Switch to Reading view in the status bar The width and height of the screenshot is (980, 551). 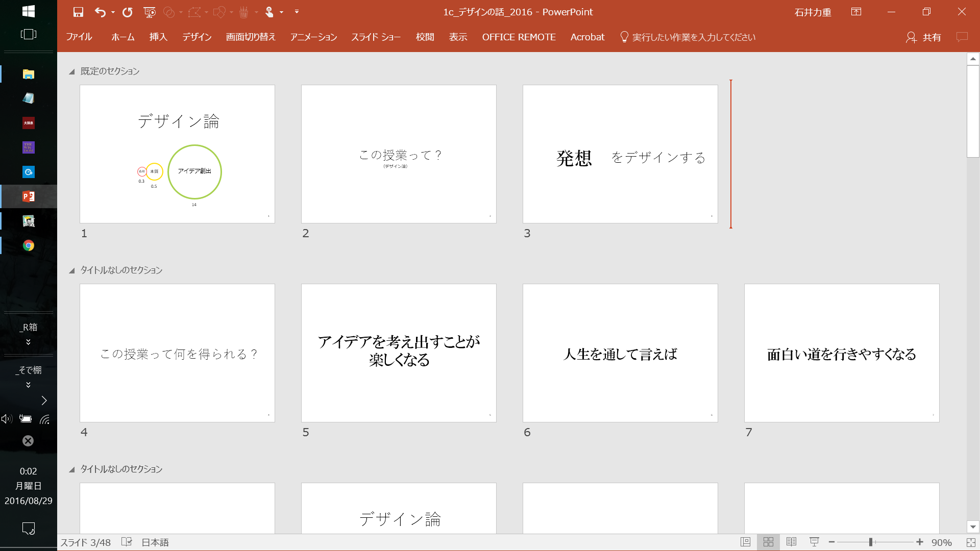[791, 542]
